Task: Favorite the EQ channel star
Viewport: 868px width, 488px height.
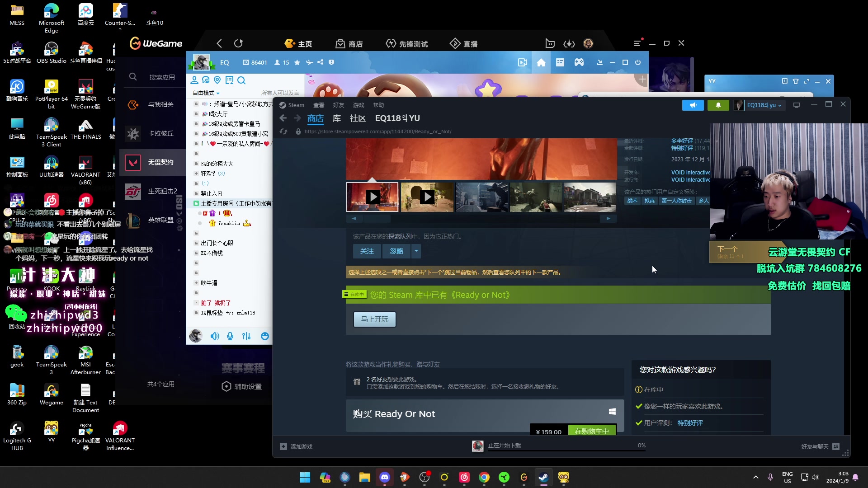Action: click(297, 62)
